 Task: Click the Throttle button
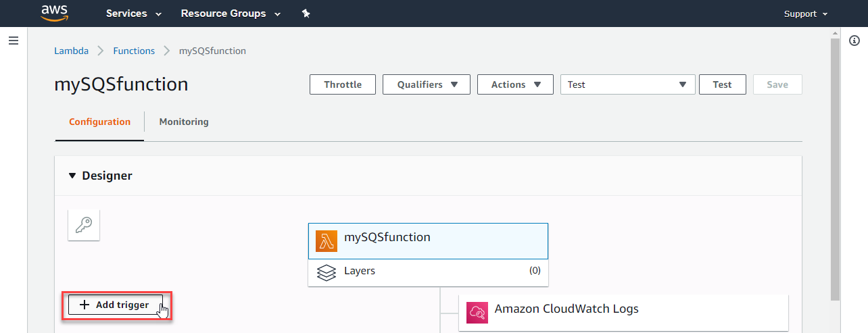coord(343,84)
